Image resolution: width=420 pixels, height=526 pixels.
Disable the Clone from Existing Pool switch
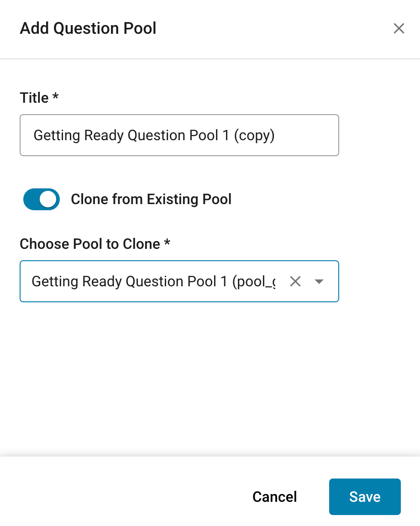click(42, 200)
